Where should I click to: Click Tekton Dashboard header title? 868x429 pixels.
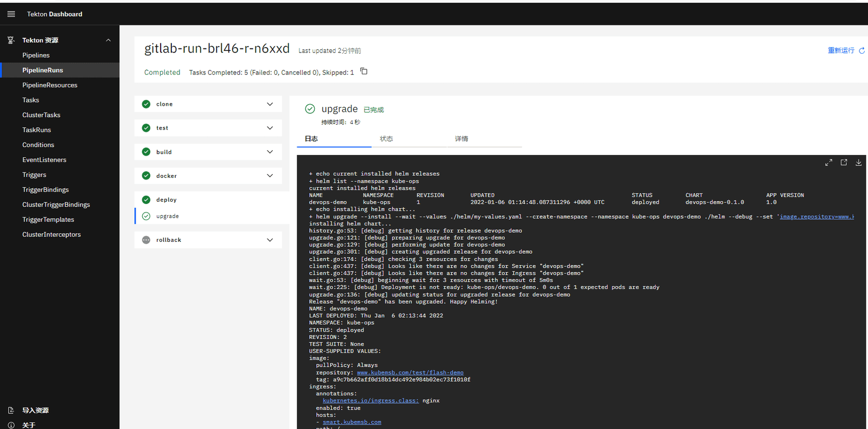pos(55,14)
